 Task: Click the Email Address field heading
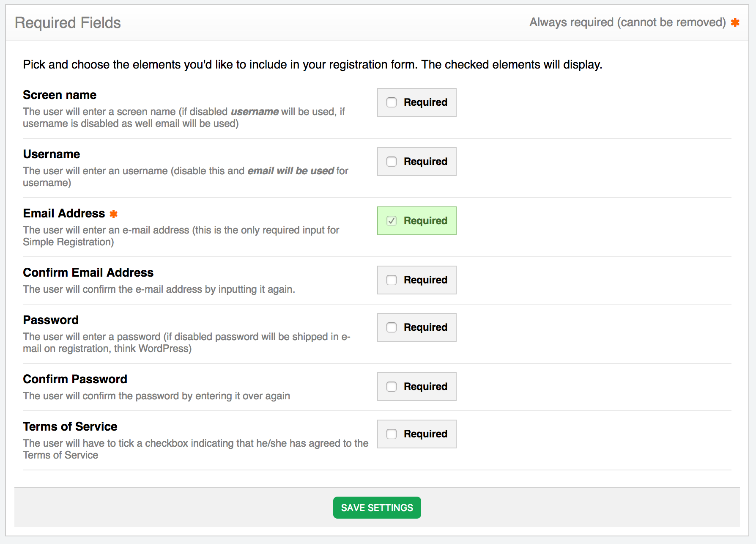pyautogui.click(x=64, y=213)
